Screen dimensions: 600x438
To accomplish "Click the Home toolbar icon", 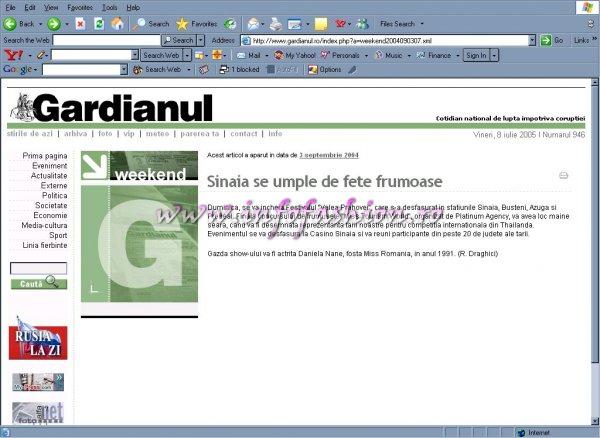I will 117,23.
